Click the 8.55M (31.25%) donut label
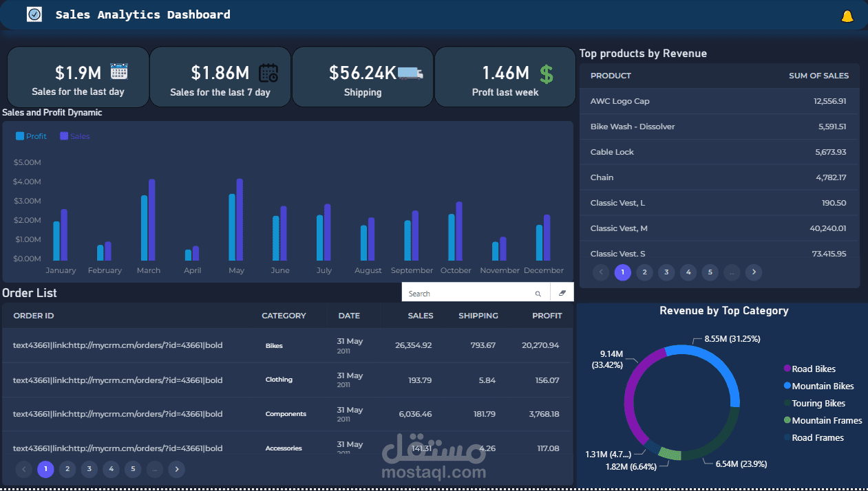The image size is (868, 491). (732, 339)
